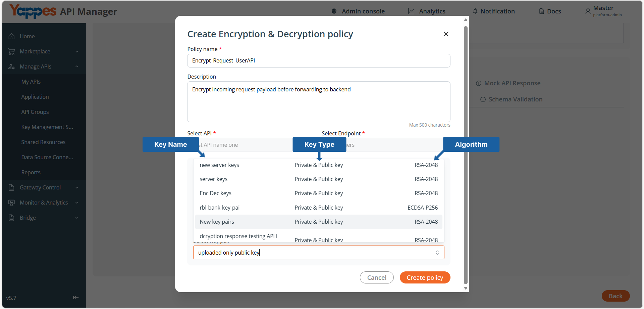644x309 pixels.
Task: Click the Policy name input field
Action: [319, 60]
